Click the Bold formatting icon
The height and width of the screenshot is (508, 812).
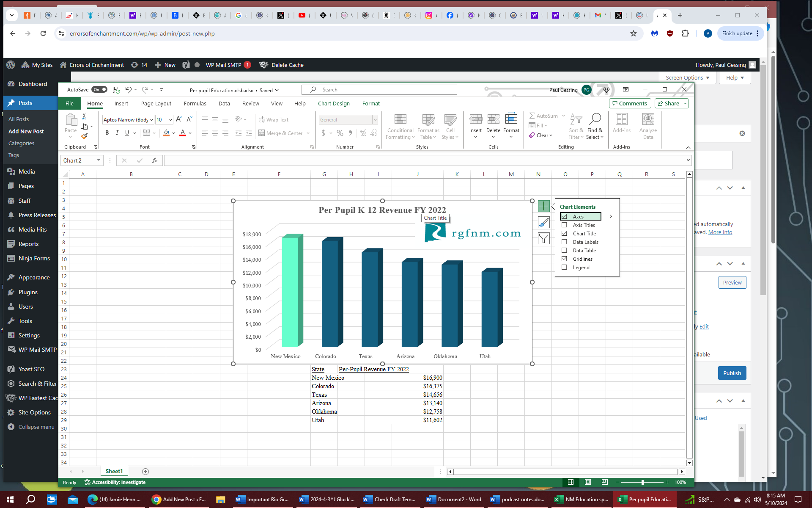[107, 133]
